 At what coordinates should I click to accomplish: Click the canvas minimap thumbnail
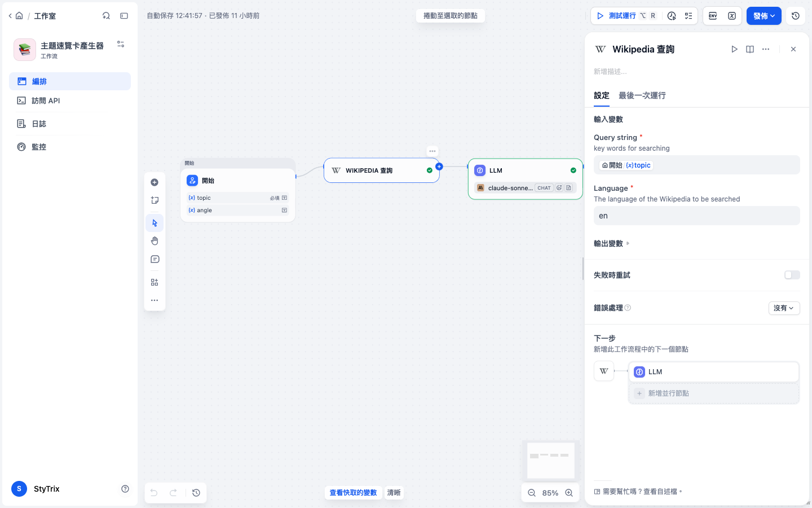(550, 461)
